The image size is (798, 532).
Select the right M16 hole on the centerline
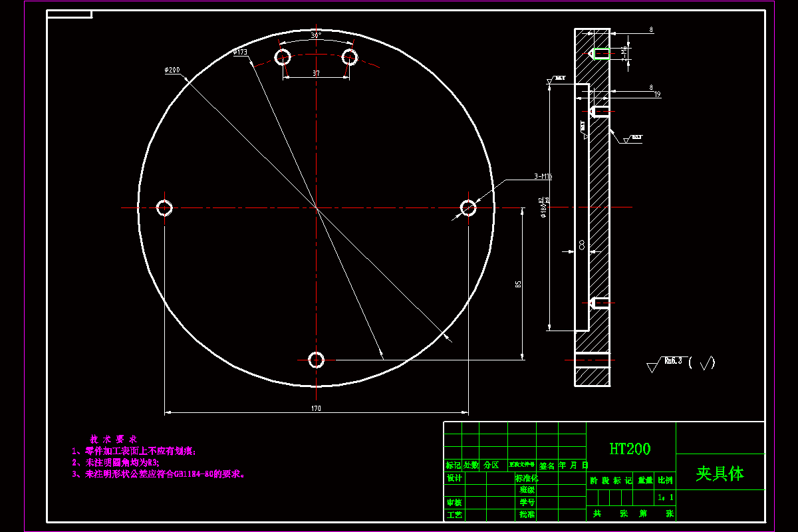coord(469,207)
